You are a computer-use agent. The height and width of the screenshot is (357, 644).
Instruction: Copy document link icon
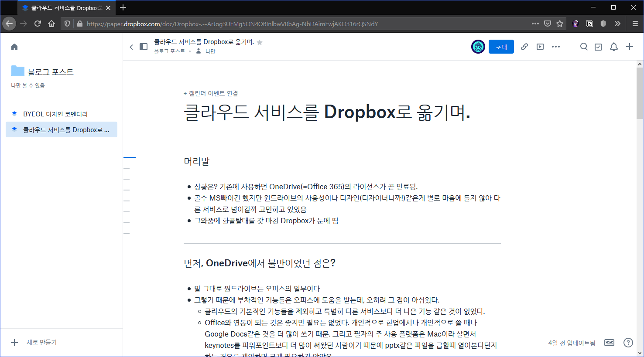click(x=524, y=47)
